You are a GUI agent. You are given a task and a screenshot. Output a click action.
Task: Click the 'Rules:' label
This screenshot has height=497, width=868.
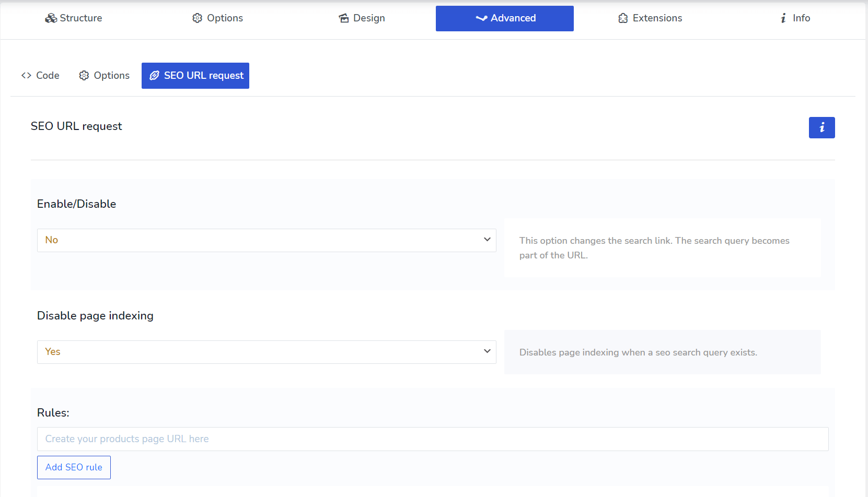tap(53, 413)
